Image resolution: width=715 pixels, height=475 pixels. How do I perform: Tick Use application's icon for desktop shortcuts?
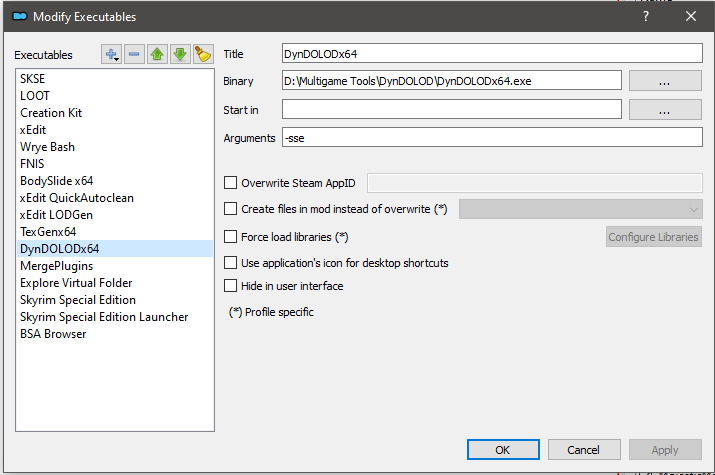(x=231, y=263)
